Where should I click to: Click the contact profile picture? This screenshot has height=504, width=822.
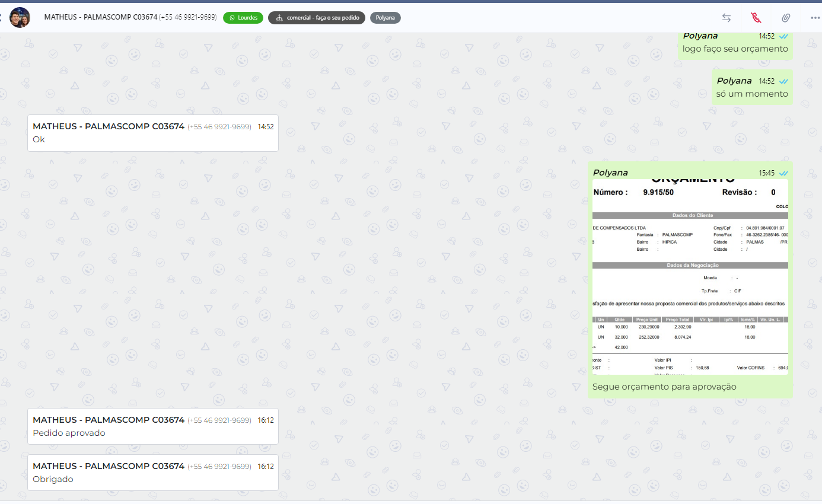[x=20, y=18]
